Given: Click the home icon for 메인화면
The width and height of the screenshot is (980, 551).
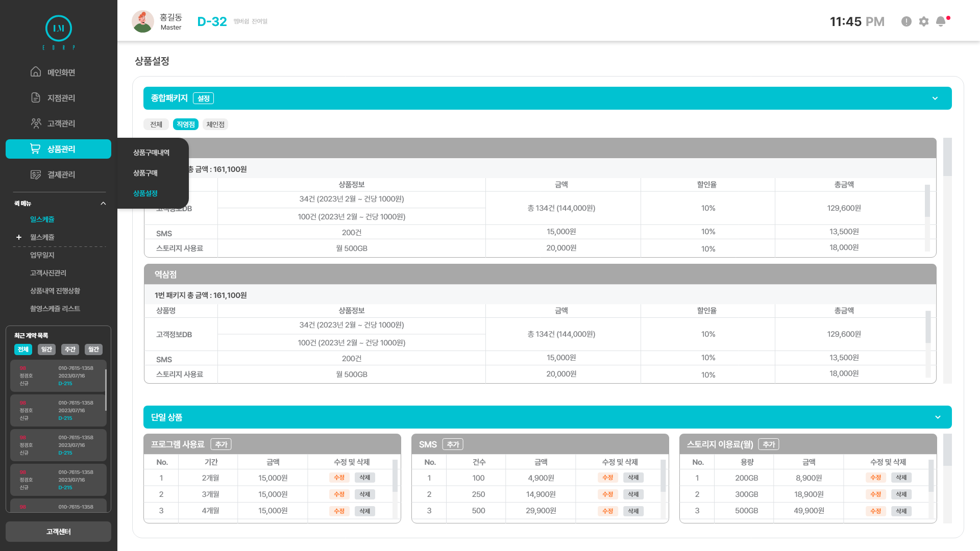Looking at the screenshot, I should coord(36,72).
